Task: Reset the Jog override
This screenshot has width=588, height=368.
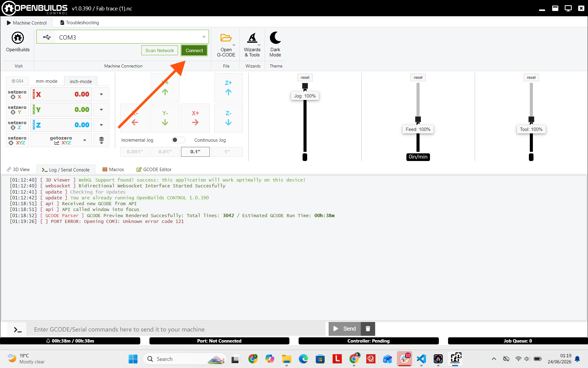Action: pos(305,78)
